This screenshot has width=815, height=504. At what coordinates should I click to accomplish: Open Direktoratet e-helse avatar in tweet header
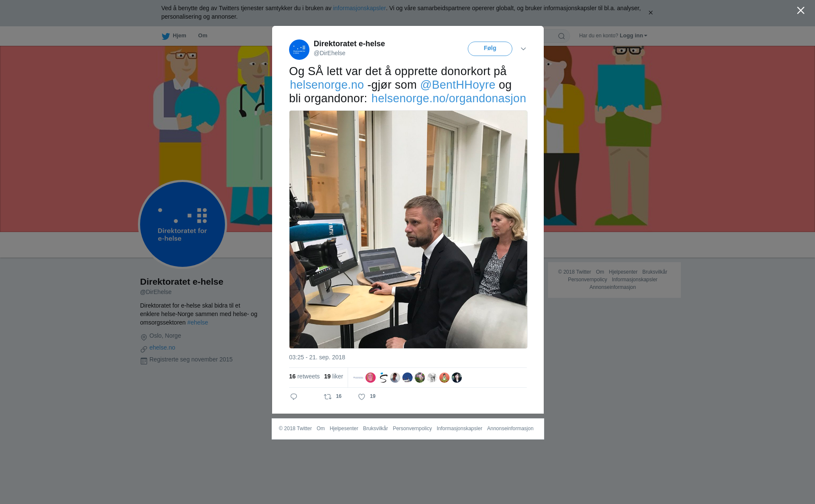(x=299, y=50)
